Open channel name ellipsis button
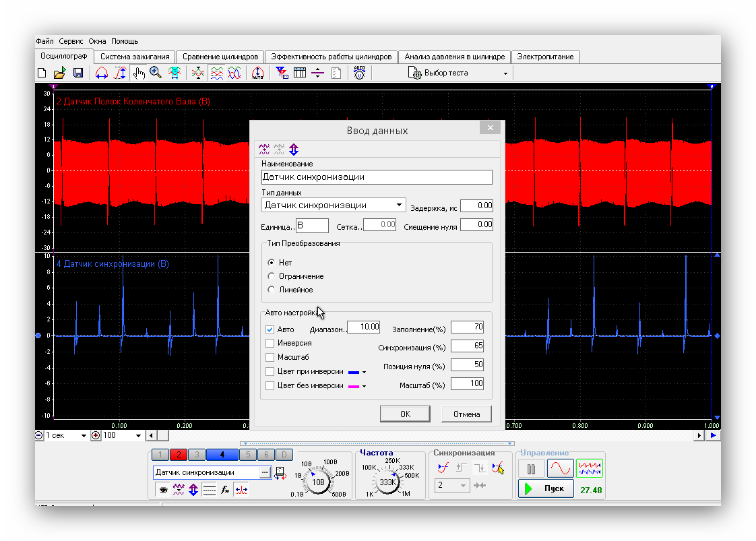The image size is (756, 541). coord(265,472)
